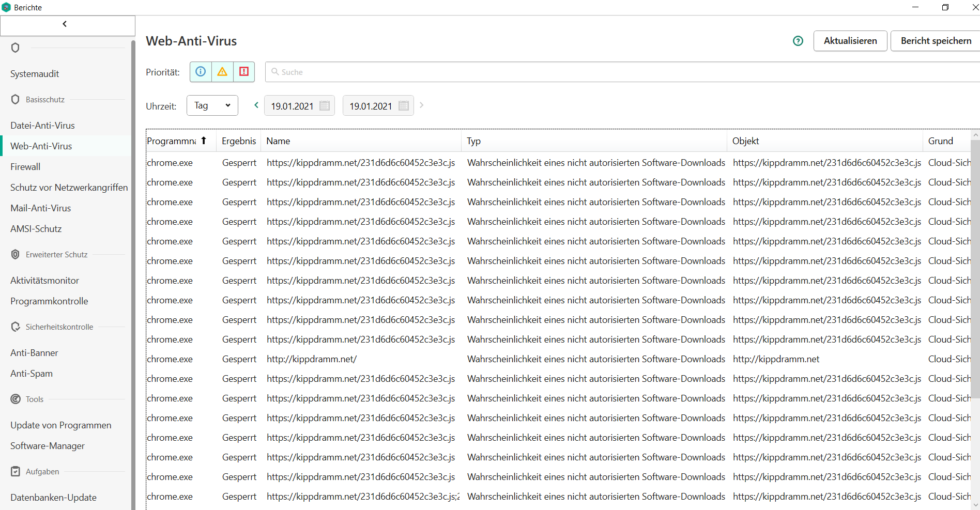Go to the previous day arrow
The width and height of the screenshot is (980, 510).
click(x=256, y=105)
